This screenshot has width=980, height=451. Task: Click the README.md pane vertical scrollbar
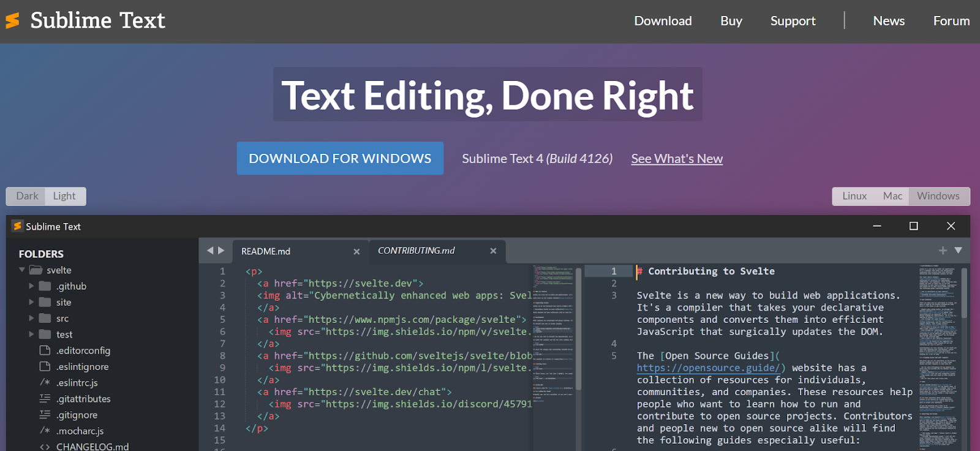[x=578, y=329]
